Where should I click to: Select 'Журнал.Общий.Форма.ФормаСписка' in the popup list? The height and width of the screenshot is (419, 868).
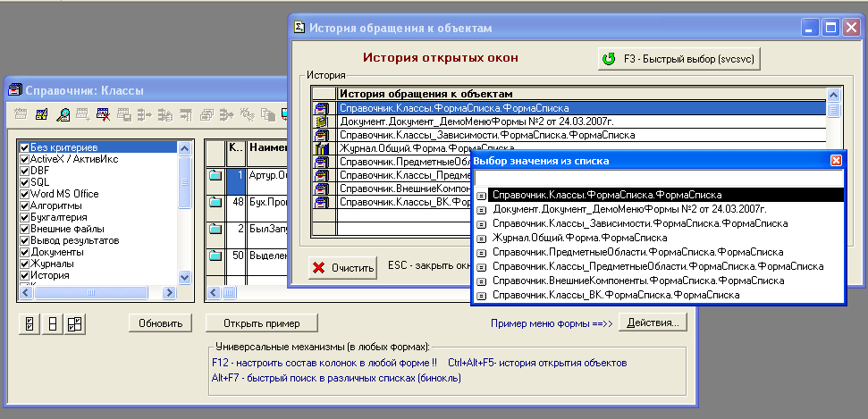pyautogui.click(x=578, y=238)
